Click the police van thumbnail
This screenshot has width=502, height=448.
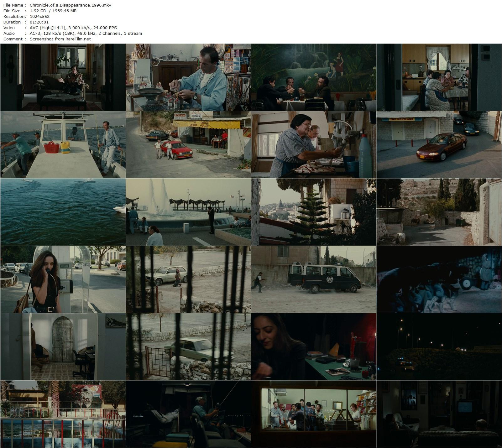tap(314, 279)
